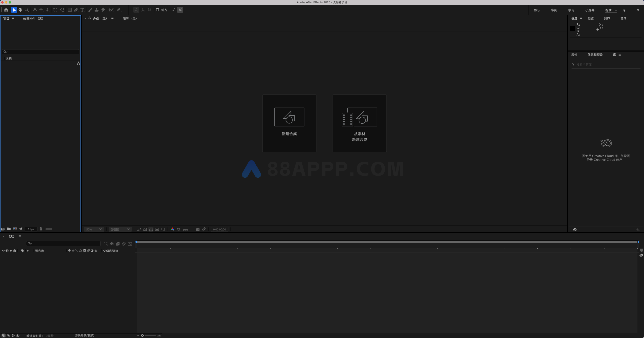This screenshot has width=644, height=338.
Task: Toggle view axis mode button
Action: click(149, 10)
